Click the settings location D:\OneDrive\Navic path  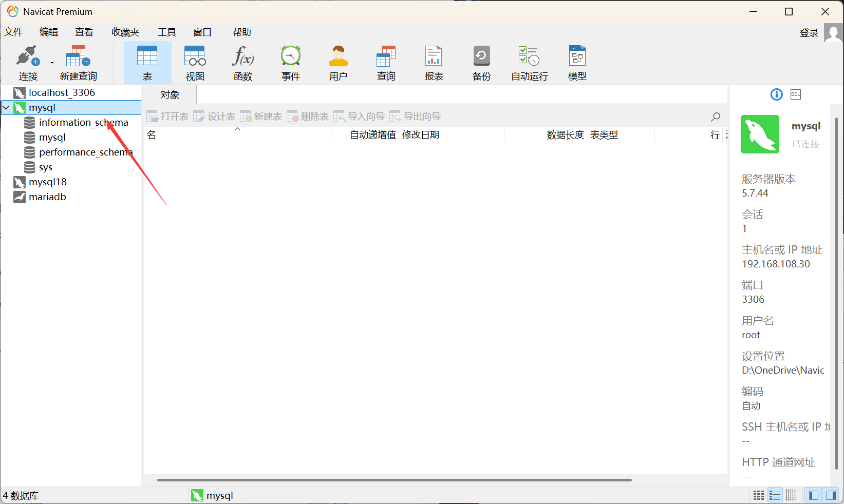coord(783,370)
